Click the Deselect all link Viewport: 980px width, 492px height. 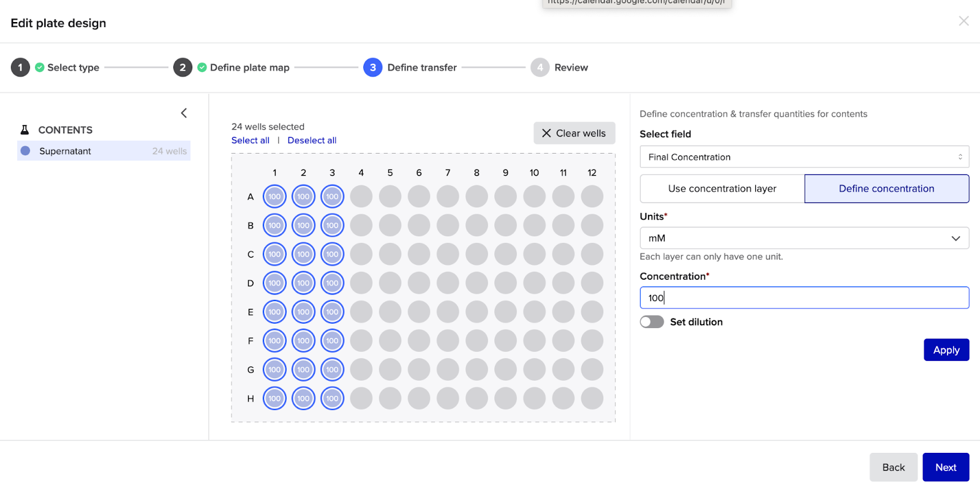click(312, 140)
